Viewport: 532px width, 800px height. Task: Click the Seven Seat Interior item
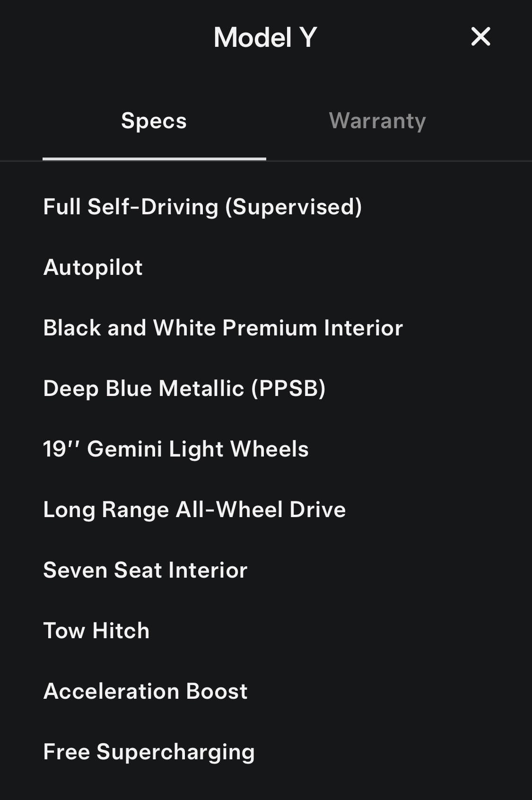tap(145, 570)
